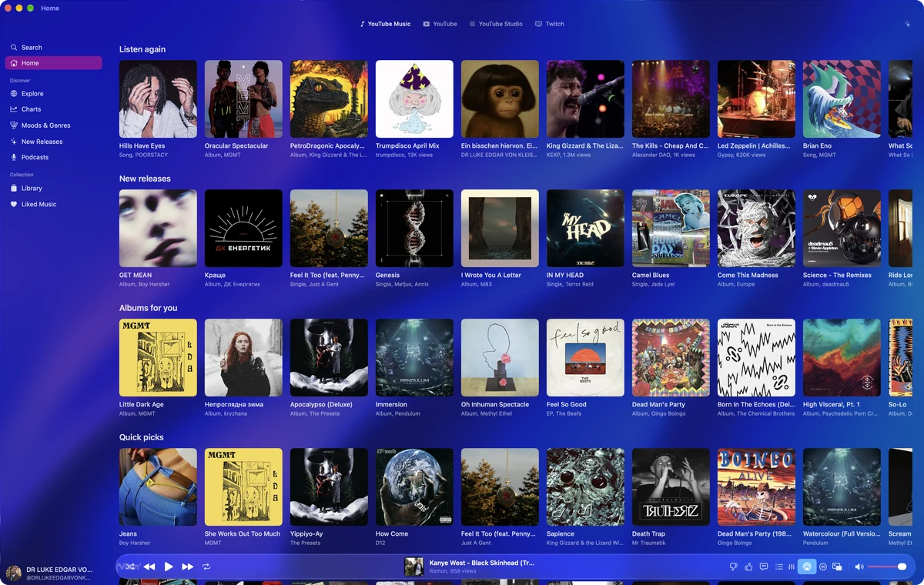
Task: Open Moods & Genres
Action: coord(53,125)
